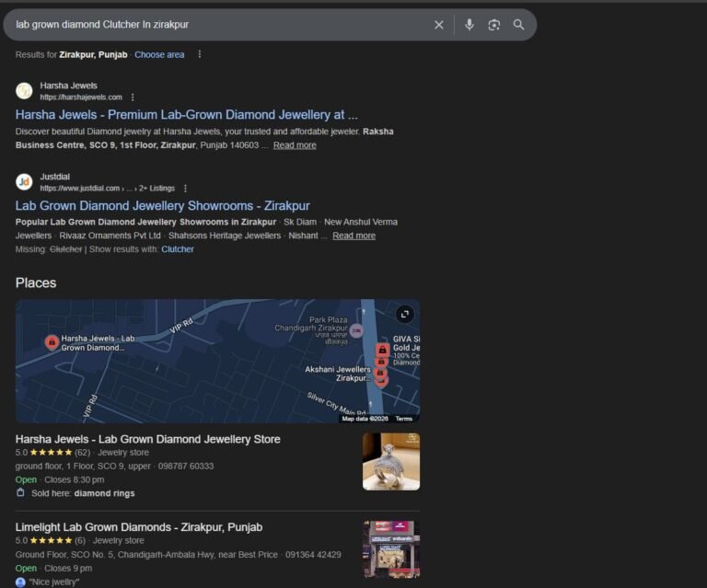Open Harsha Jewels Premium Lab-Grown Diamond result

[186, 114]
